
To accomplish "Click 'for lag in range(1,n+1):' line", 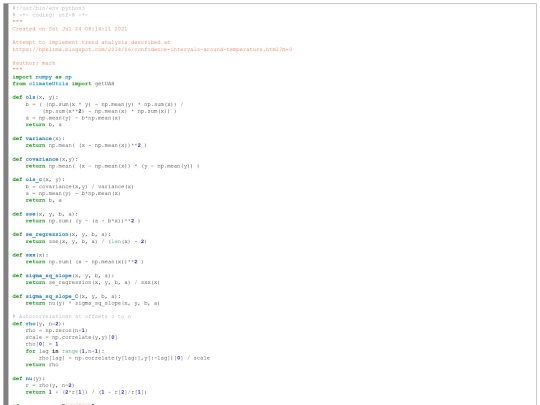I will [65, 351].
